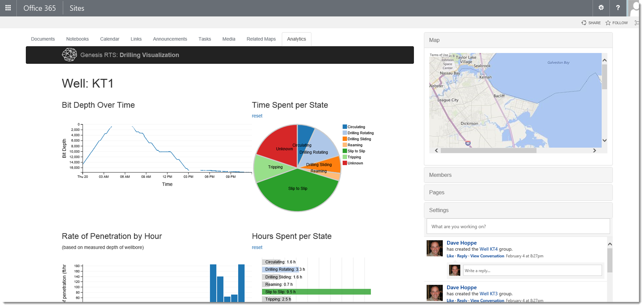Select the Drilling Sliding orange color swatch
The width and height of the screenshot is (644, 307).
(345, 139)
